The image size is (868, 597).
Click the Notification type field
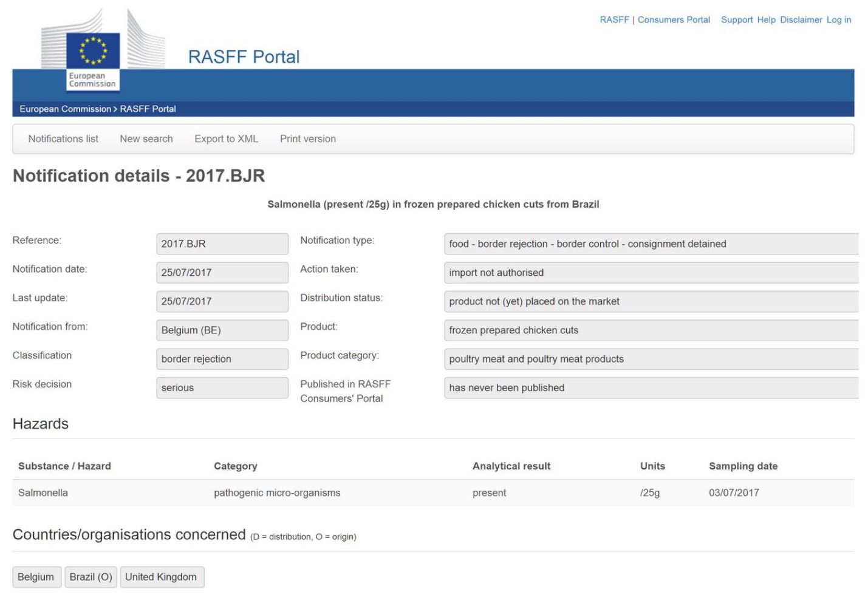651,244
